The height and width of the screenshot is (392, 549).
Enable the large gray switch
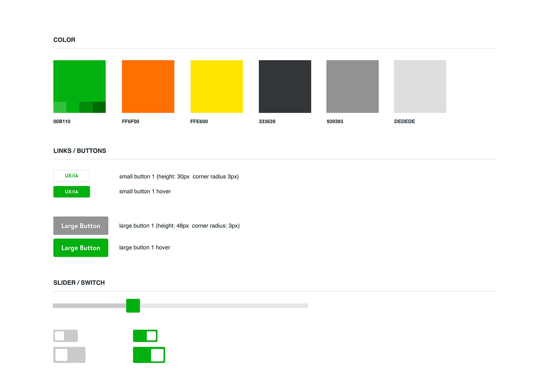click(x=69, y=355)
